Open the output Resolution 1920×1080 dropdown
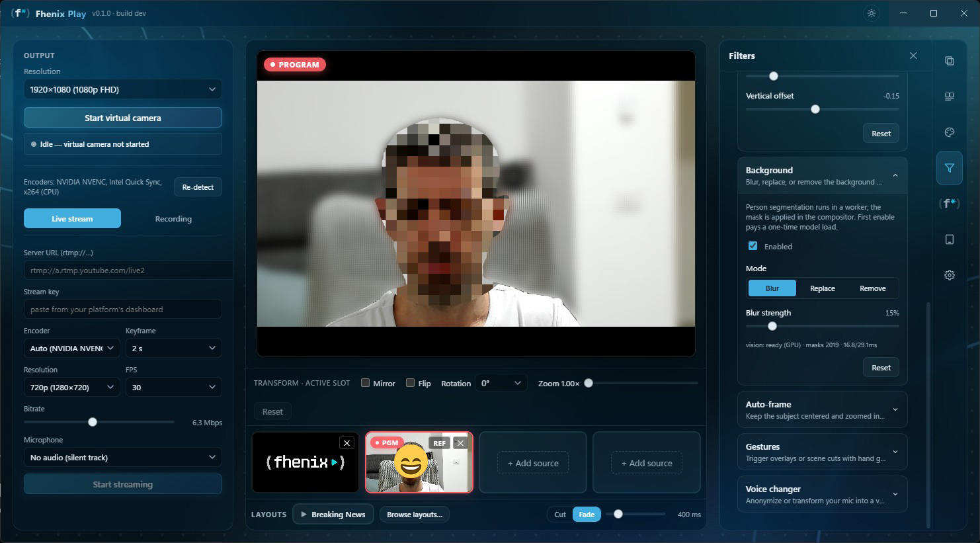Screen dimensions: 980x543 (x=123, y=89)
